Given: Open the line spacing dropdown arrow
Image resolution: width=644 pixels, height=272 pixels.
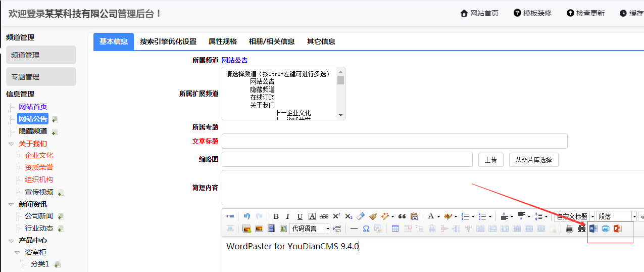Looking at the screenshot, I should (x=547, y=216).
